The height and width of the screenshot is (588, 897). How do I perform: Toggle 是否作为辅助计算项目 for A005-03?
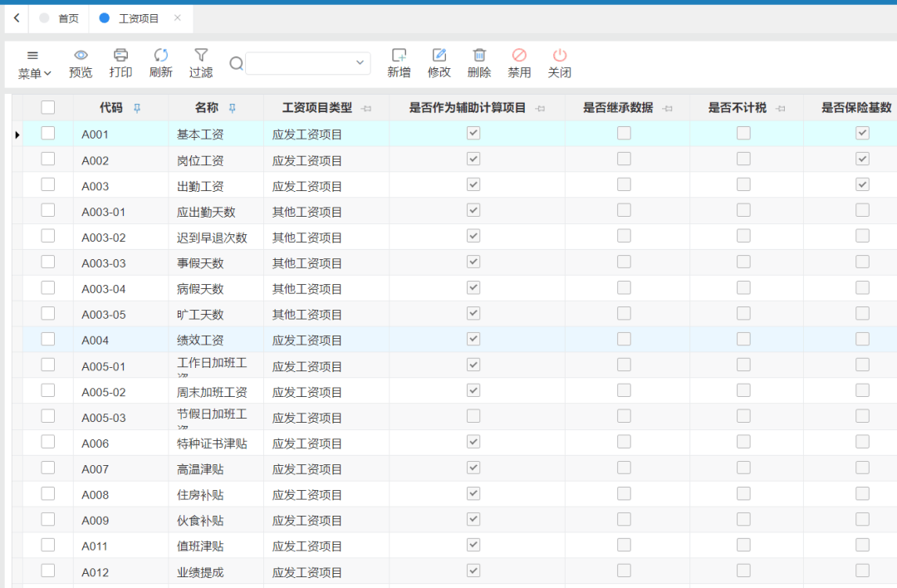tap(473, 416)
